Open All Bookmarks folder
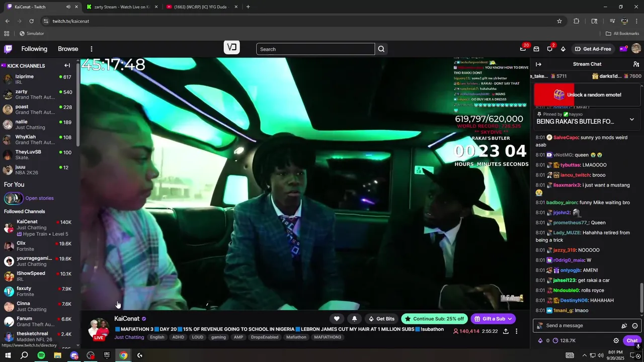The height and width of the screenshot is (362, 644). [x=622, y=33]
